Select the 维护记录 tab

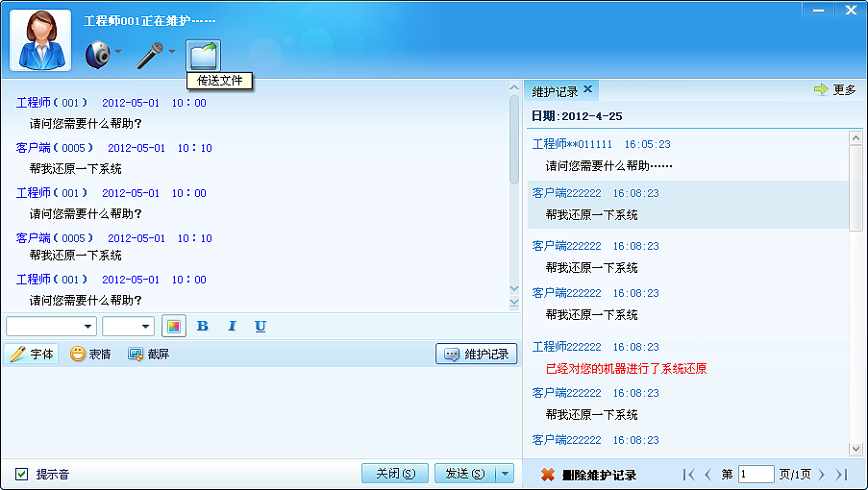click(x=556, y=91)
